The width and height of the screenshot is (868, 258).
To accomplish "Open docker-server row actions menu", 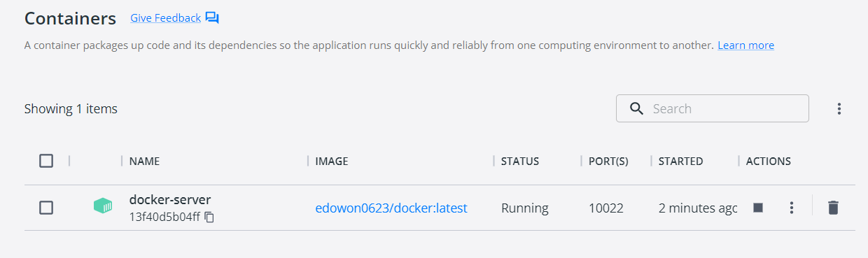I will (792, 208).
